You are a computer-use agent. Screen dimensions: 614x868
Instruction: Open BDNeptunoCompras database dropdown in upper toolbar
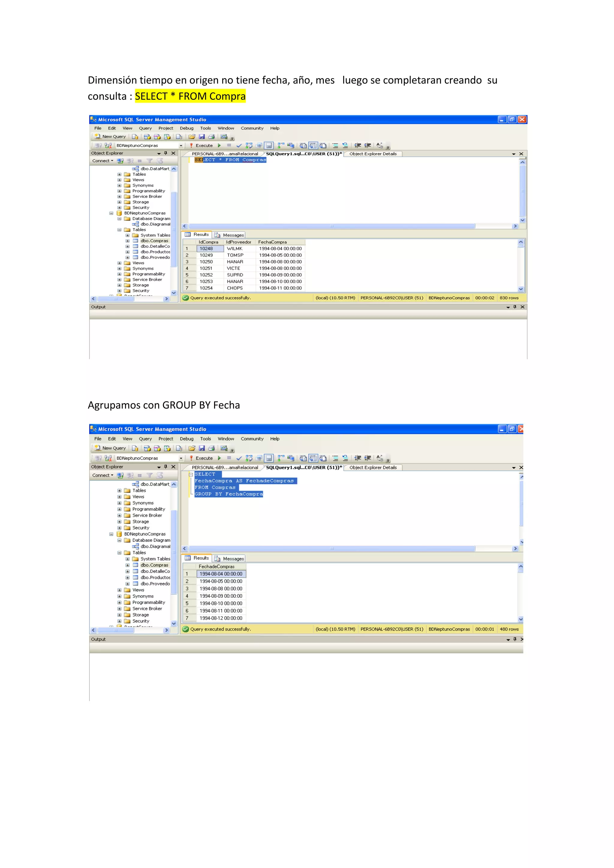pyautogui.click(x=181, y=146)
